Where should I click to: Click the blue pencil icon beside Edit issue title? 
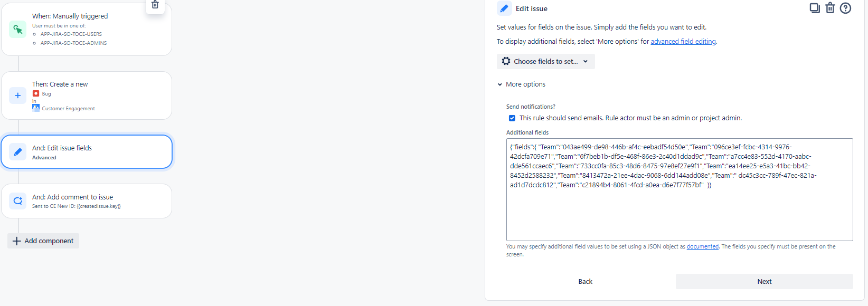504,8
